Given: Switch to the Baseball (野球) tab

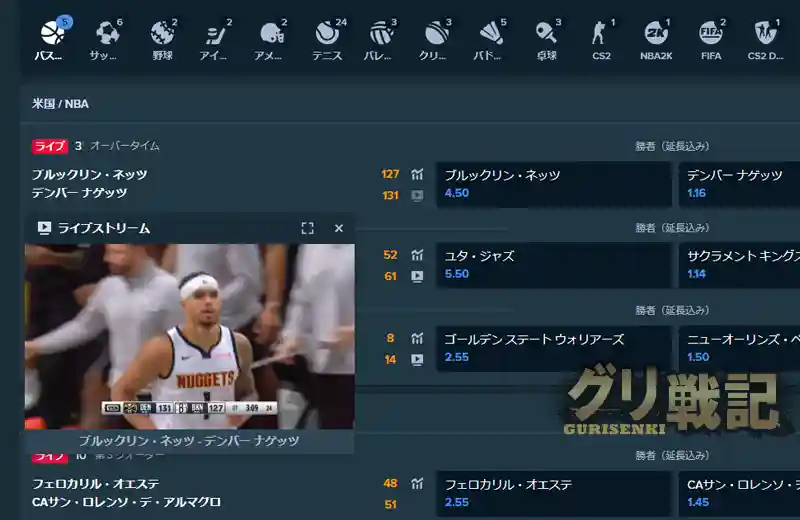Looking at the screenshot, I should point(162,39).
